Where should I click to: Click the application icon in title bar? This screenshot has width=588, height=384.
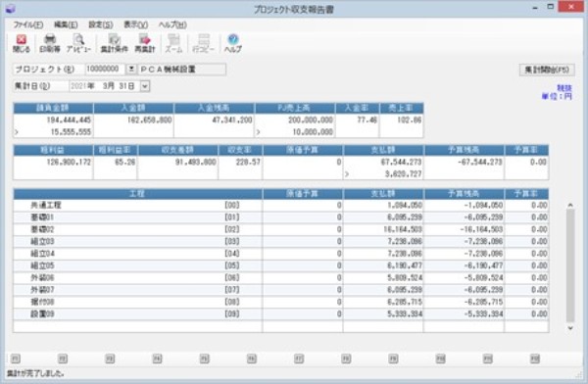(x=10, y=8)
